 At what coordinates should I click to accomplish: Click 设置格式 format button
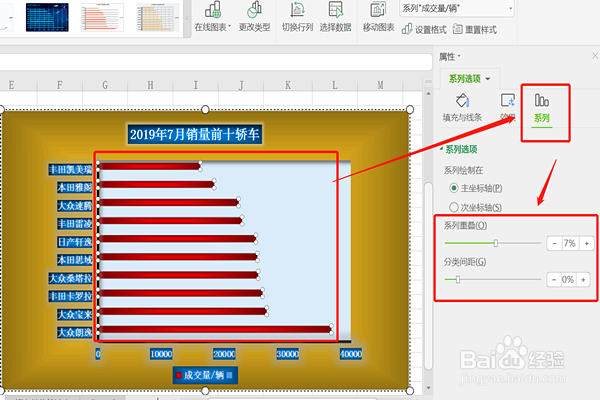[424, 29]
